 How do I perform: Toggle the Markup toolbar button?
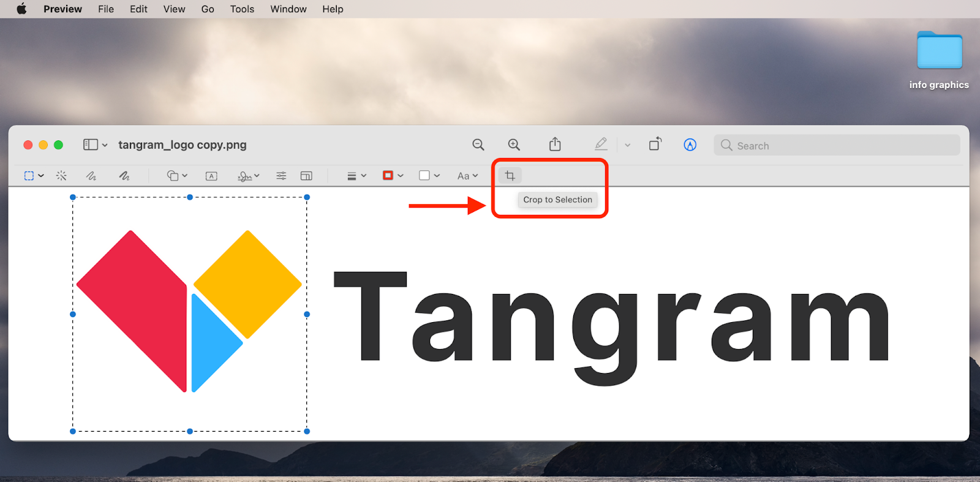(690, 145)
